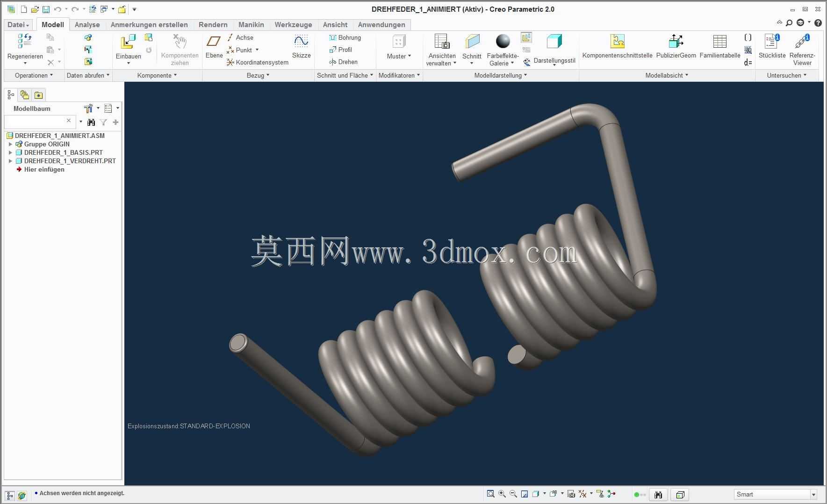
Task: Switch to the layer tree tab icon
Action: coord(25,95)
